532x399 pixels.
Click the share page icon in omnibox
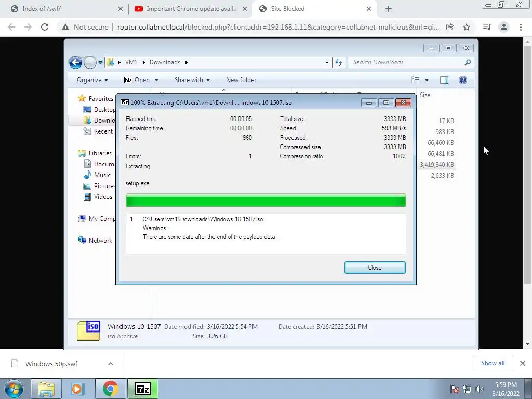(x=450, y=27)
